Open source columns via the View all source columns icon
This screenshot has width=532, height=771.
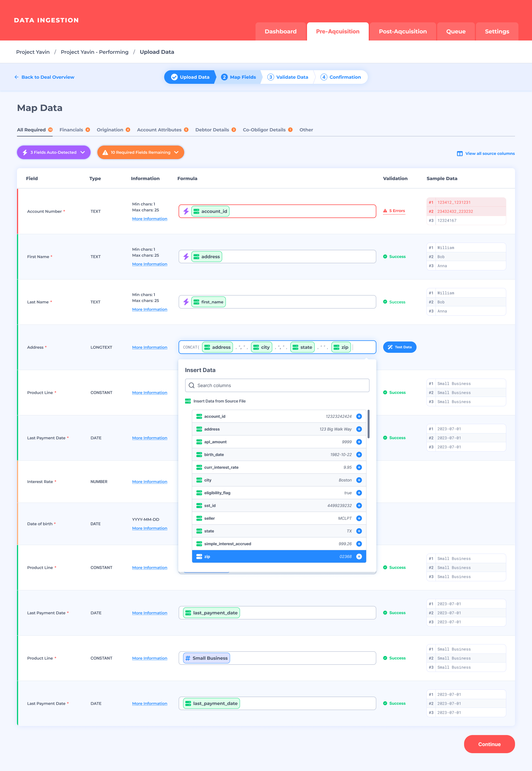point(460,153)
